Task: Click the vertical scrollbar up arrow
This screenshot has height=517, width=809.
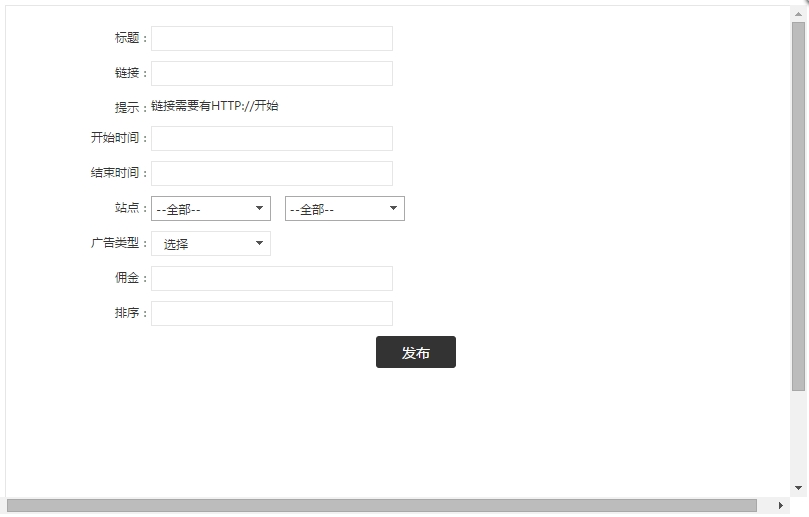Action: pyautogui.click(x=798, y=14)
